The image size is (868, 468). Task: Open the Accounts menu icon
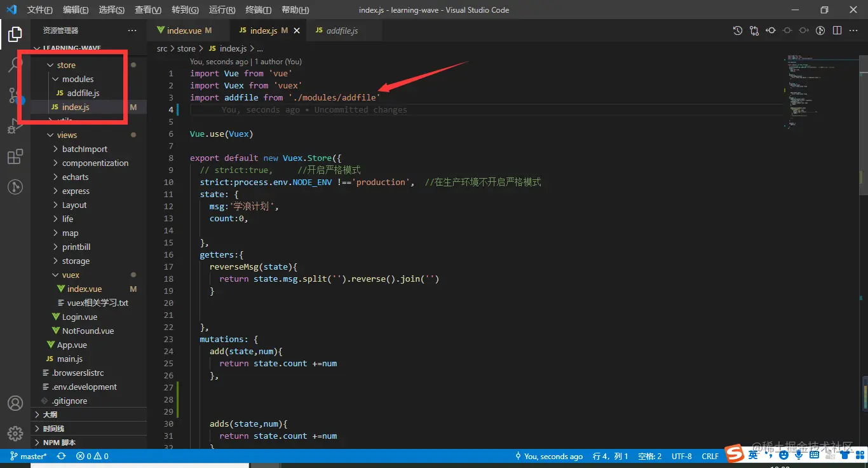(15, 403)
